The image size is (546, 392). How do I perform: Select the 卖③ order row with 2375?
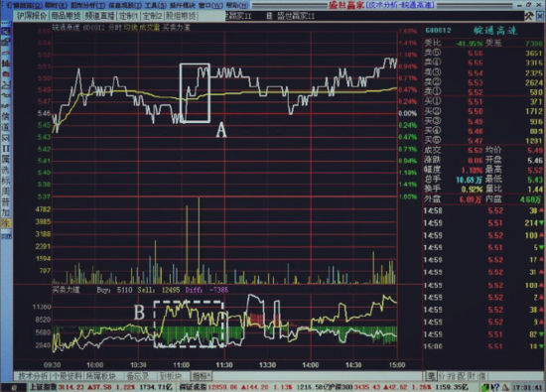pos(483,73)
